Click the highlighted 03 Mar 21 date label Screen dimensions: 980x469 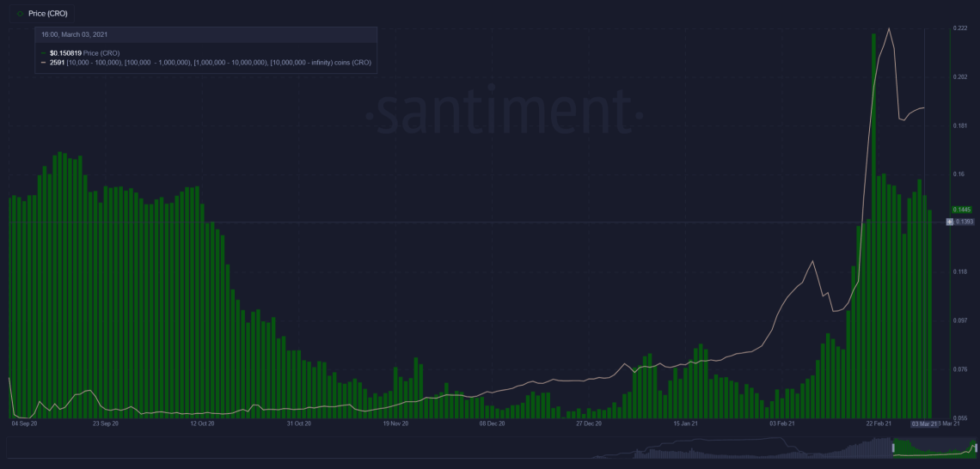[x=924, y=423]
